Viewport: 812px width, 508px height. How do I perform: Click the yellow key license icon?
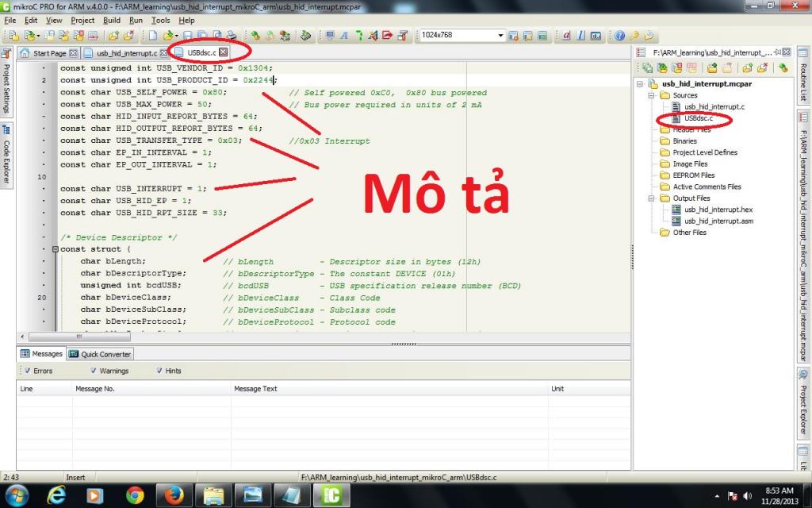[634, 35]
